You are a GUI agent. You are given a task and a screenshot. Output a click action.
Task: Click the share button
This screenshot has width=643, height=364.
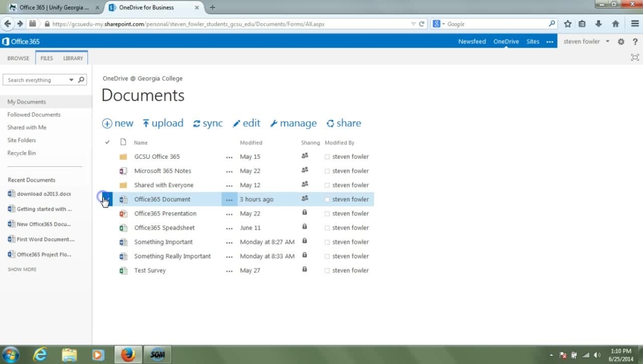click(x=344, y=123)
